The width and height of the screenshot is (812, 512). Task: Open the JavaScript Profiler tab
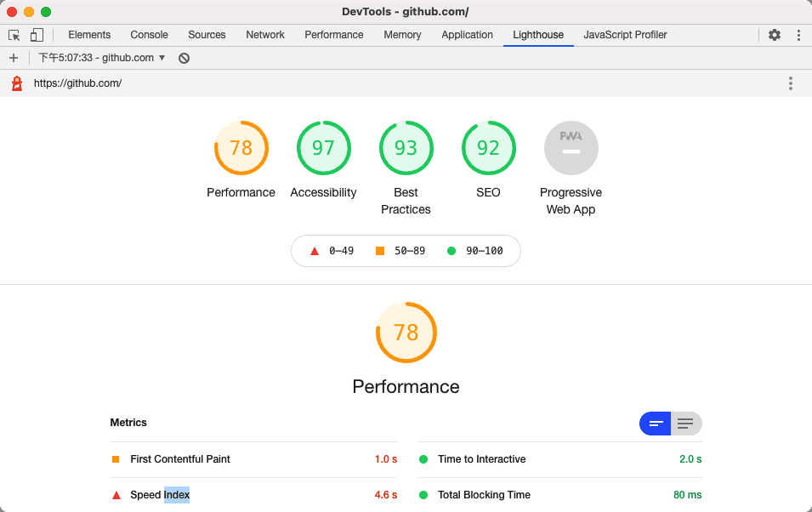625,35
